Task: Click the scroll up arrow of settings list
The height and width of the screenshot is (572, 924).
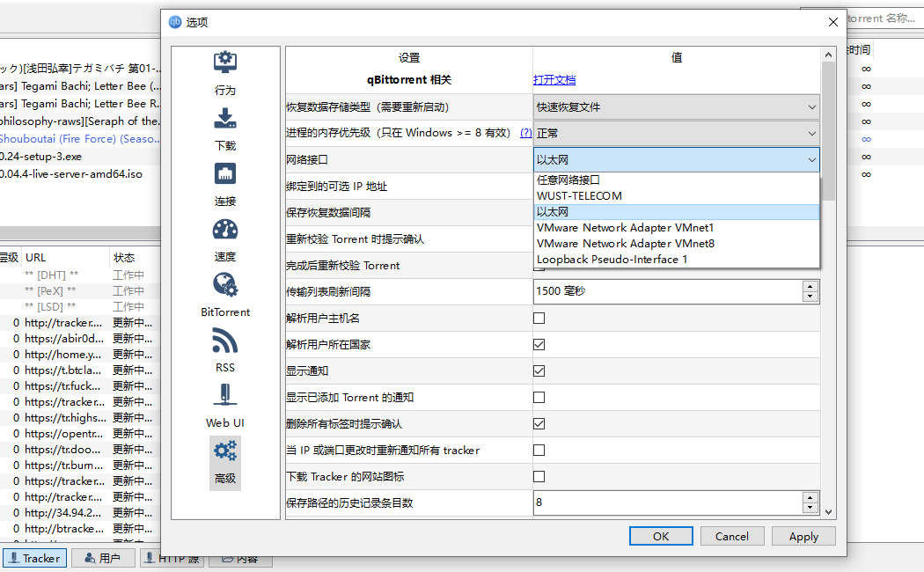Action: pos(828,55)
